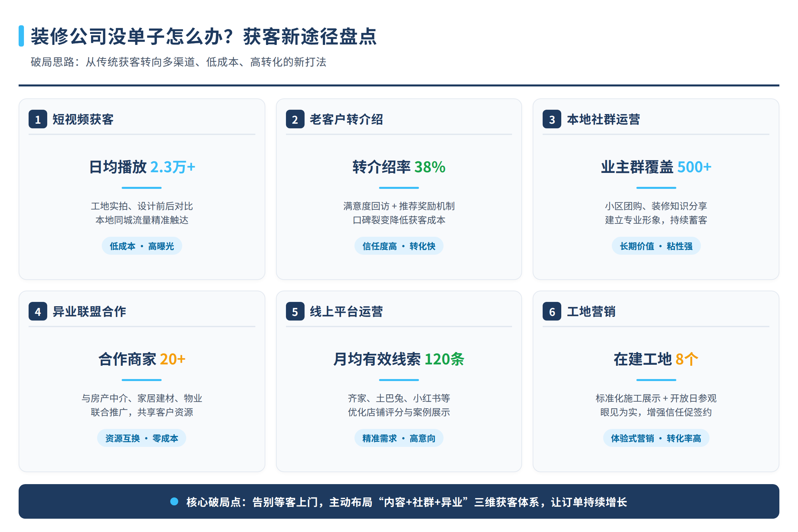Click the card heading 线上平台运营
Viewport: 798px width, 532px height.
coord(346,312)
